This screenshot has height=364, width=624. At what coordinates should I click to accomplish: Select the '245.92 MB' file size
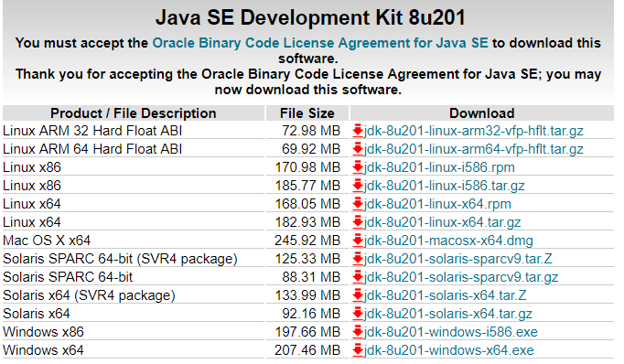[307, 241]
